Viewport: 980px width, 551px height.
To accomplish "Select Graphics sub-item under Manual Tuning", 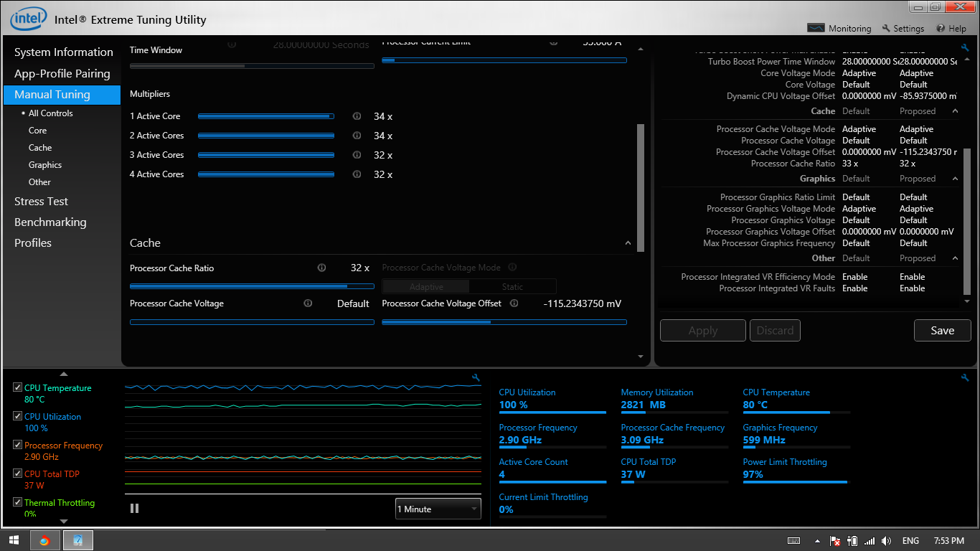I will click(x=45, y=165).
